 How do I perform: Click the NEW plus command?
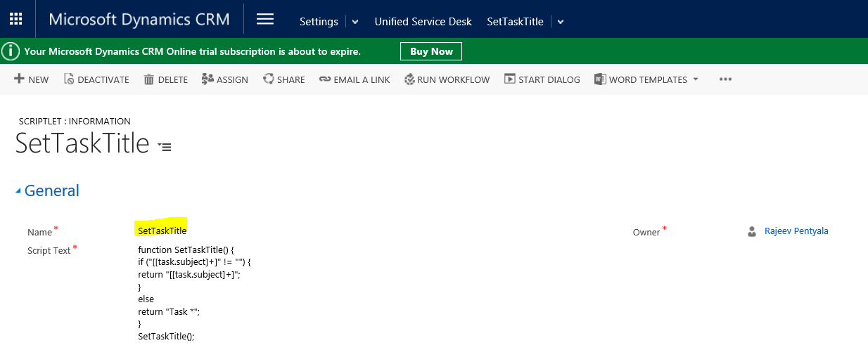[20, 79]
